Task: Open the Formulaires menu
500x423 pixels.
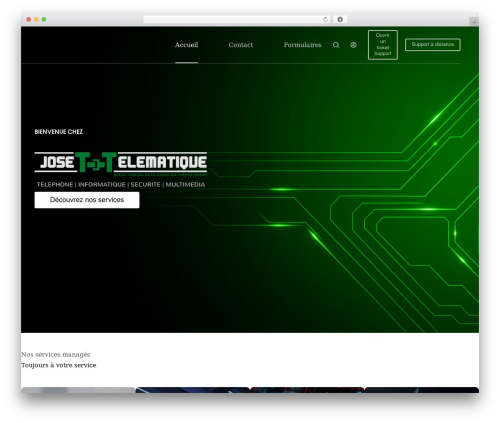Action: [303, 45]
